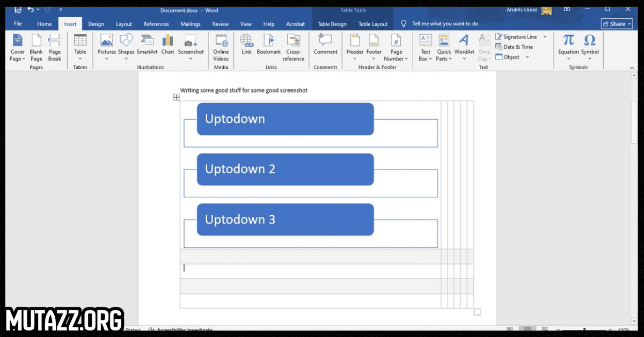
Task: Click the Share button
Action: click(x=617, y=24)
